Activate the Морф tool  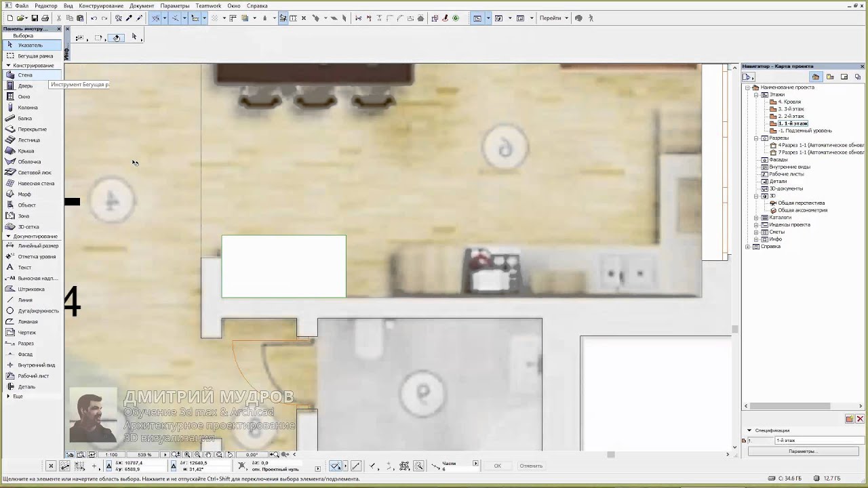(24, 195)
